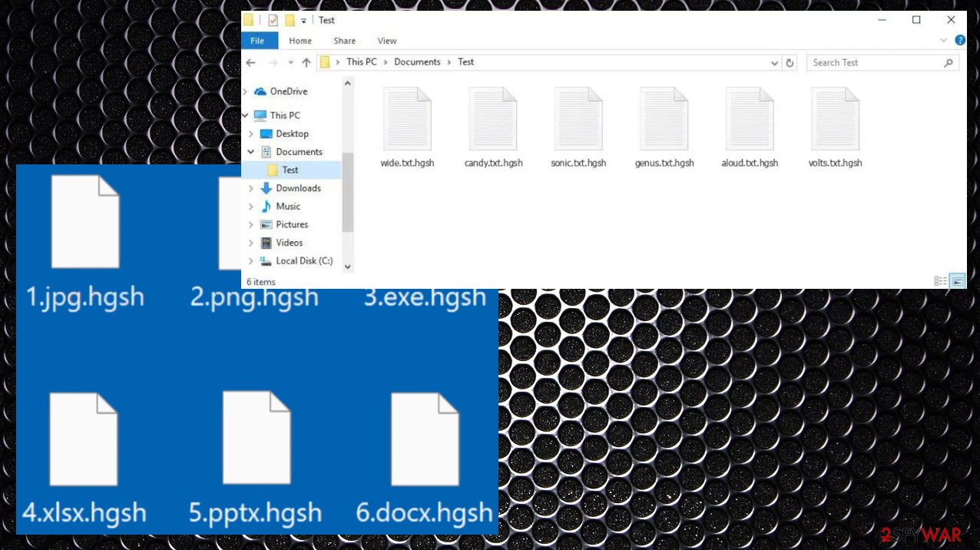Collapse the This PC tree node
Image resolution: width=980 pixels, height=550 pixels.
(244, 114)
